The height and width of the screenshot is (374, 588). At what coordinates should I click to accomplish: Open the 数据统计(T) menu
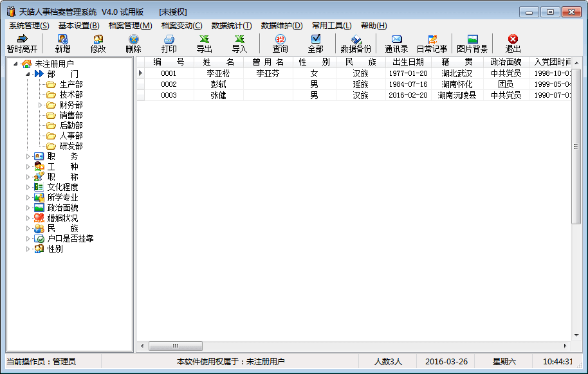(231, 26)
